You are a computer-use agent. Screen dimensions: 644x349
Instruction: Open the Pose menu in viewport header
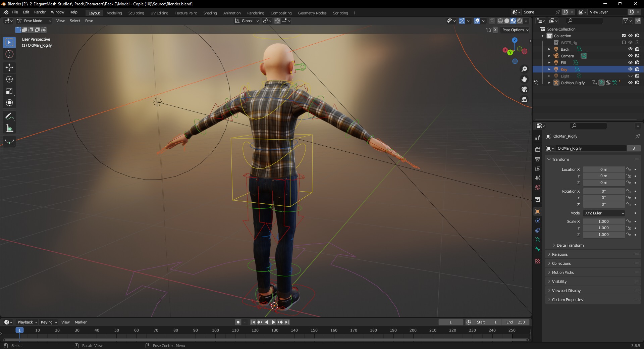pos(89,21)
